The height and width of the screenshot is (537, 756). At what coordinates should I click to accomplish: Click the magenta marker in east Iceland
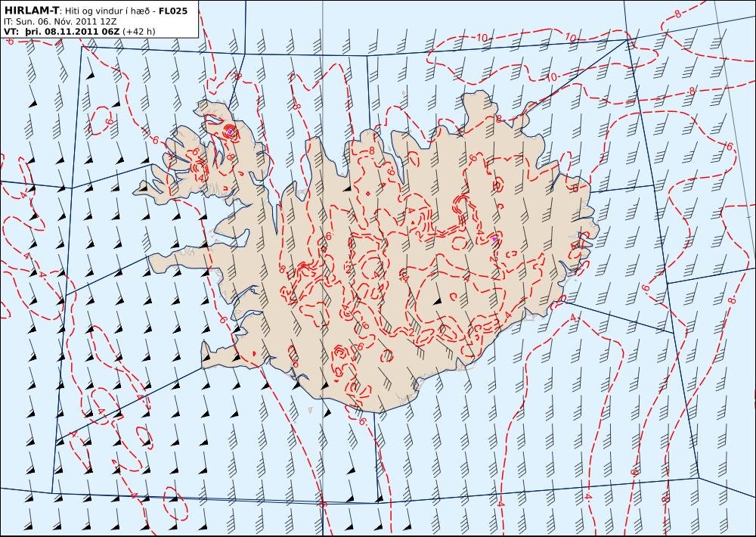point(494,238)
